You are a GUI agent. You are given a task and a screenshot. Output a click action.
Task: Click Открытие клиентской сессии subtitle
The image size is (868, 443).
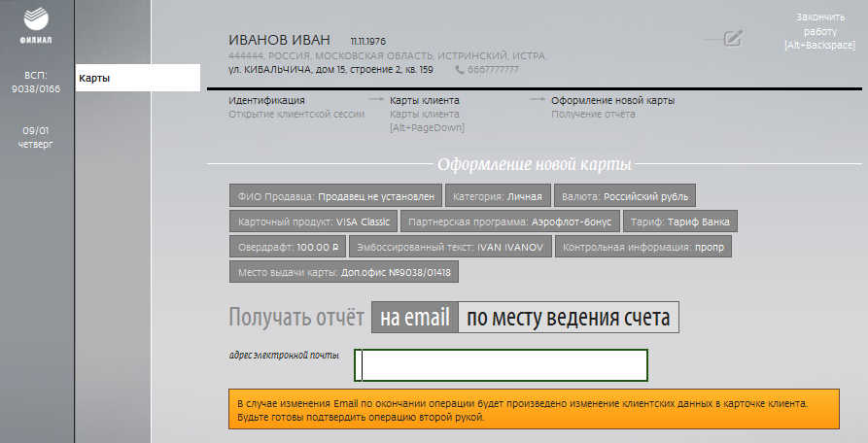pyautogui.click(x=296, y=115)
